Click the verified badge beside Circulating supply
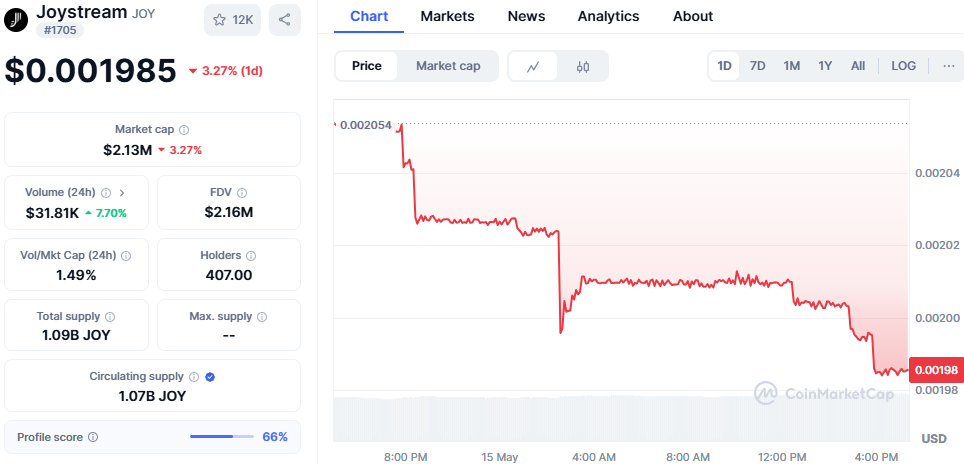This screenshot has width=964, height=464. click(x=210, y=377)
